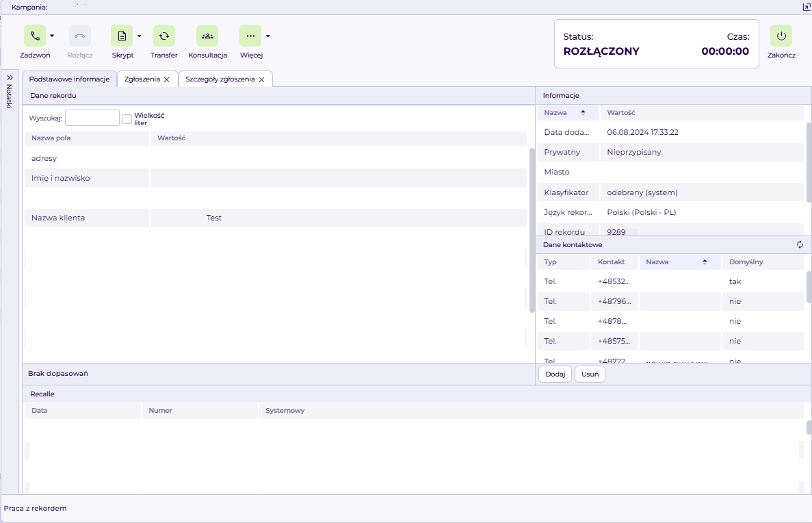This screenshot has height=523, width=812.
Task: Expand the Skrypt dropdown arrow
Action: [x=140, y=36]
